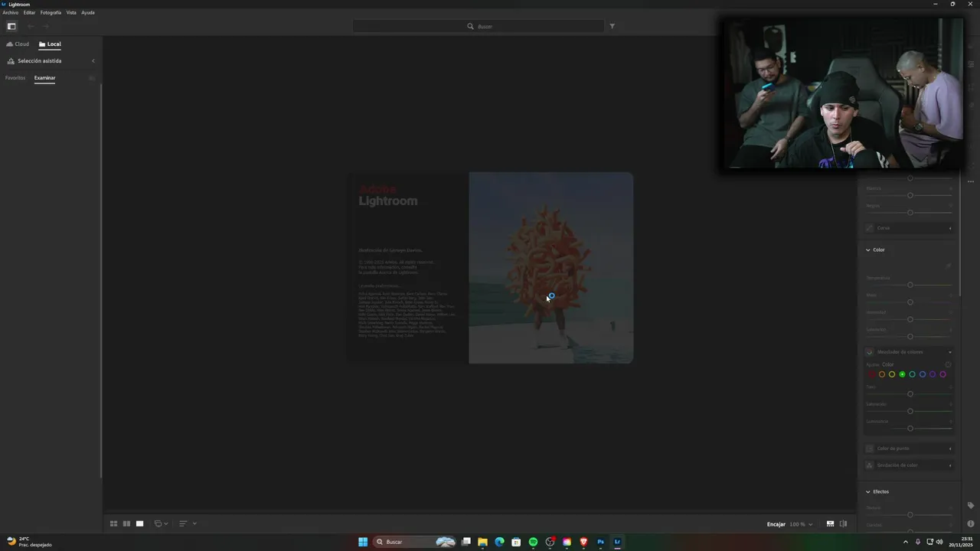
Task: Click the three-dots more options icon
Action: click(x=971, y=181)
